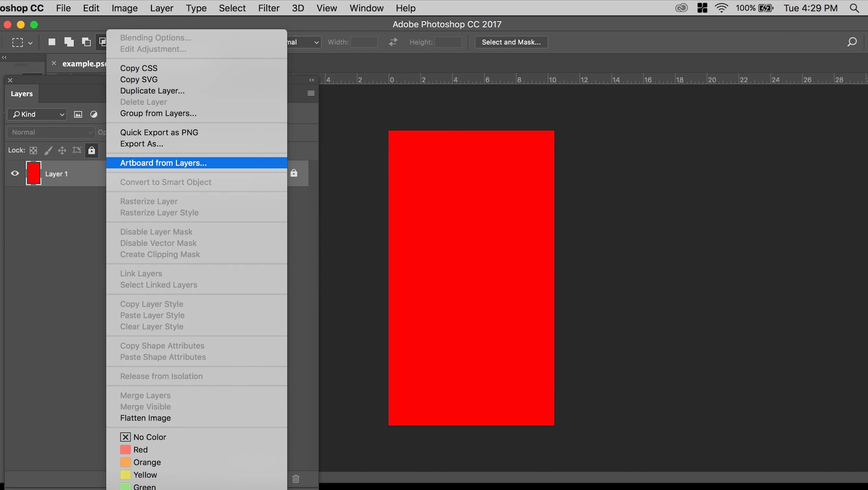
Task: Open the Normal blend mode dropdown
Action: pyautogui.click(x=51, y=132)
